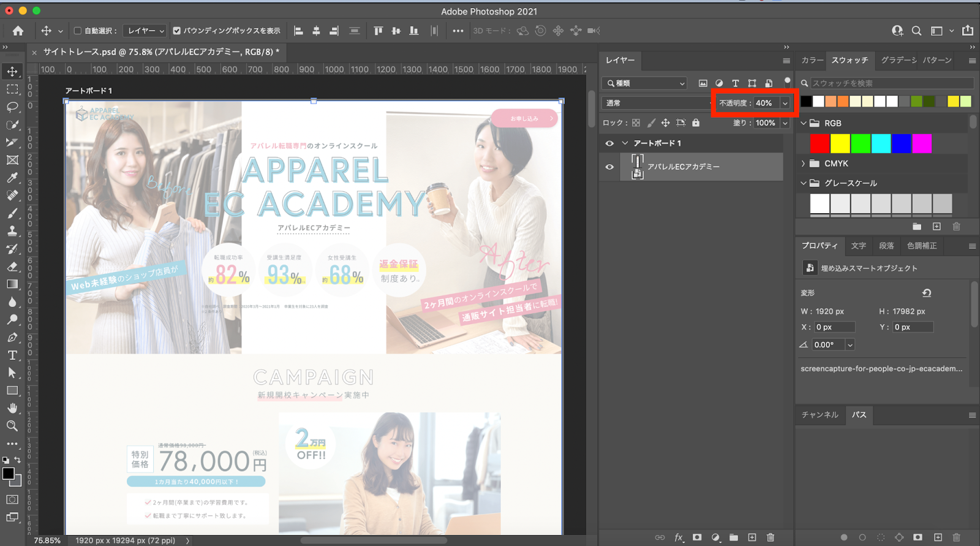Toggle lock transparent pixels icon
980x546 pixels.
[636, 123]
